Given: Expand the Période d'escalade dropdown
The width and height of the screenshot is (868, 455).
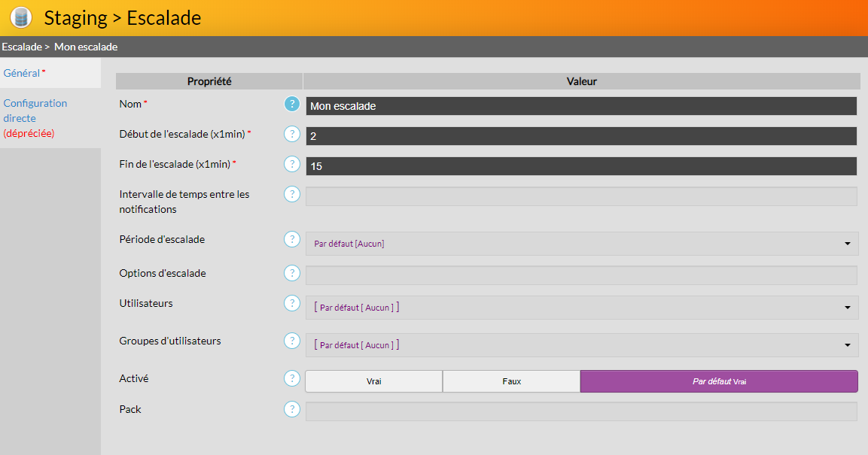Looking at the screenshot, I should (581, 244).
